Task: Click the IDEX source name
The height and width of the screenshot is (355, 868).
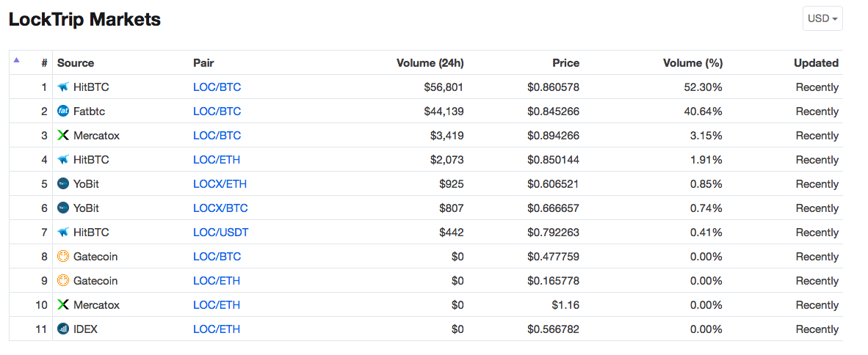Action: [85, 329]
